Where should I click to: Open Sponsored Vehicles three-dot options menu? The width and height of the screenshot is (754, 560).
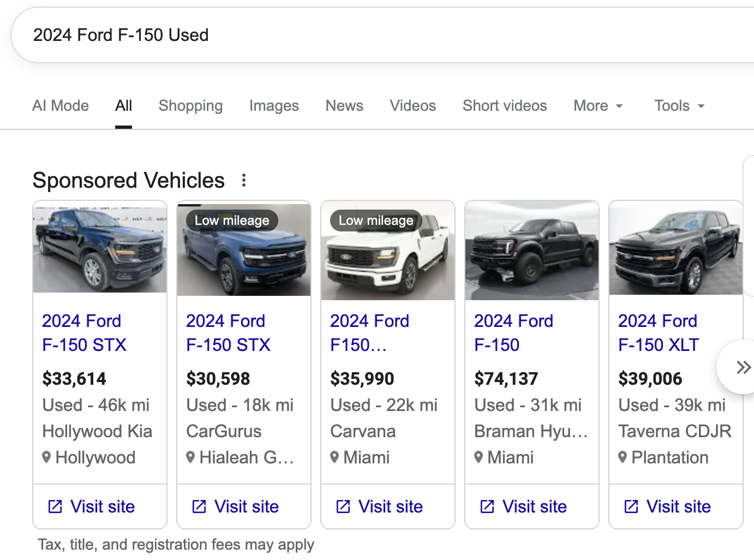click(x=244, y=180)
